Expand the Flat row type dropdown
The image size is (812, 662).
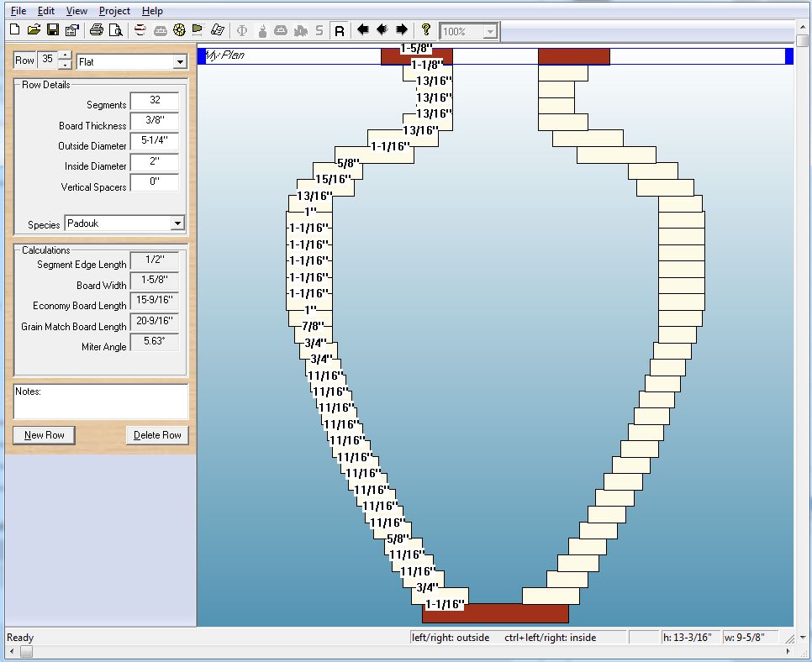coord(180,61)
